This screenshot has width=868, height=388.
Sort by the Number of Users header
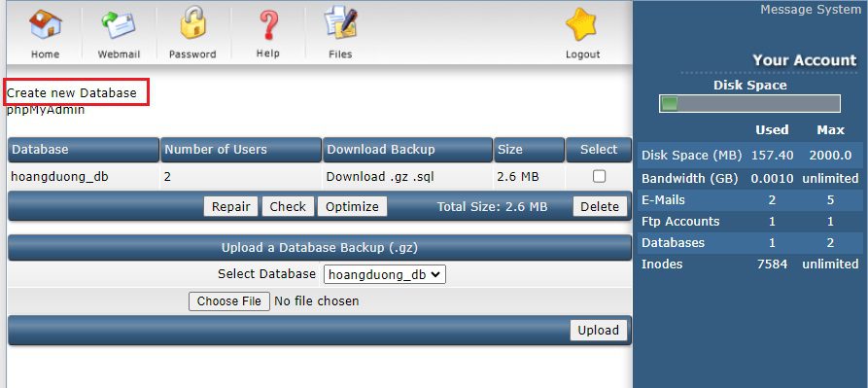coord(241,150)
